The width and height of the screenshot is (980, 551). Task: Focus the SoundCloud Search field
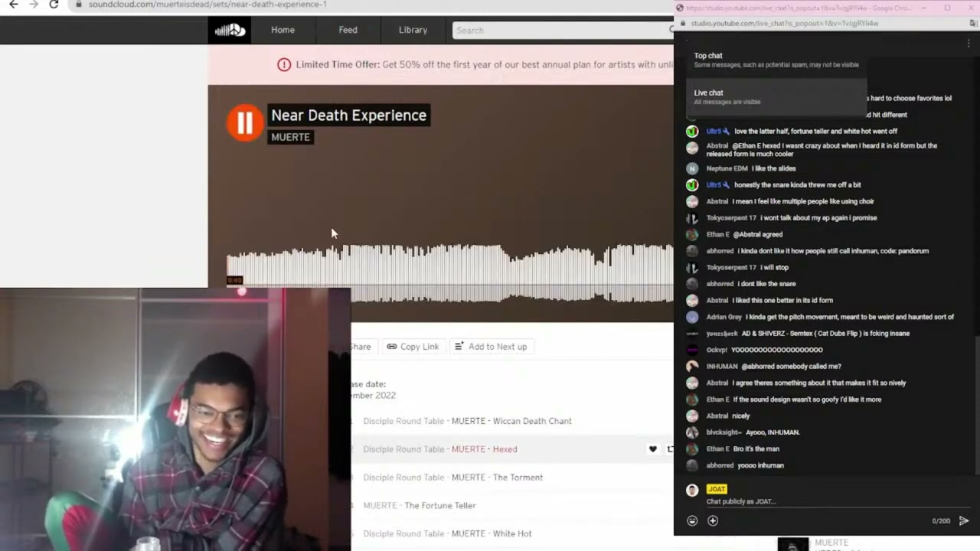pos(563,30)
